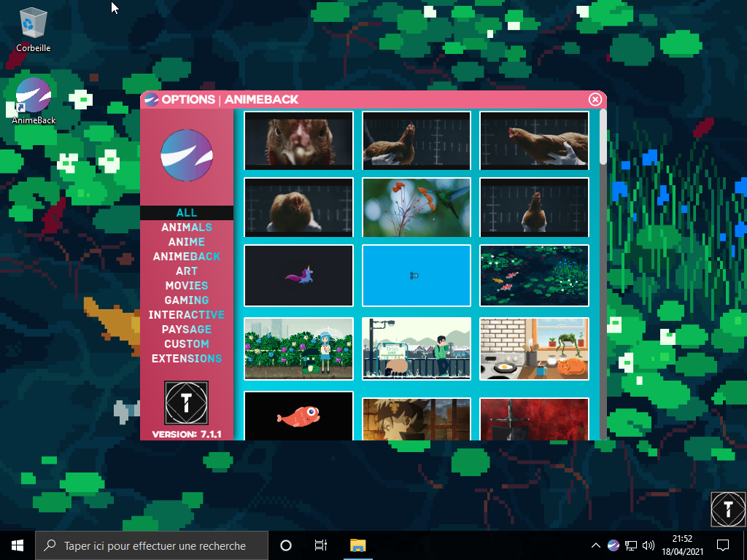Select the ANIME category
This screenshot has width=747, height=560.
[x=187, y=242]
